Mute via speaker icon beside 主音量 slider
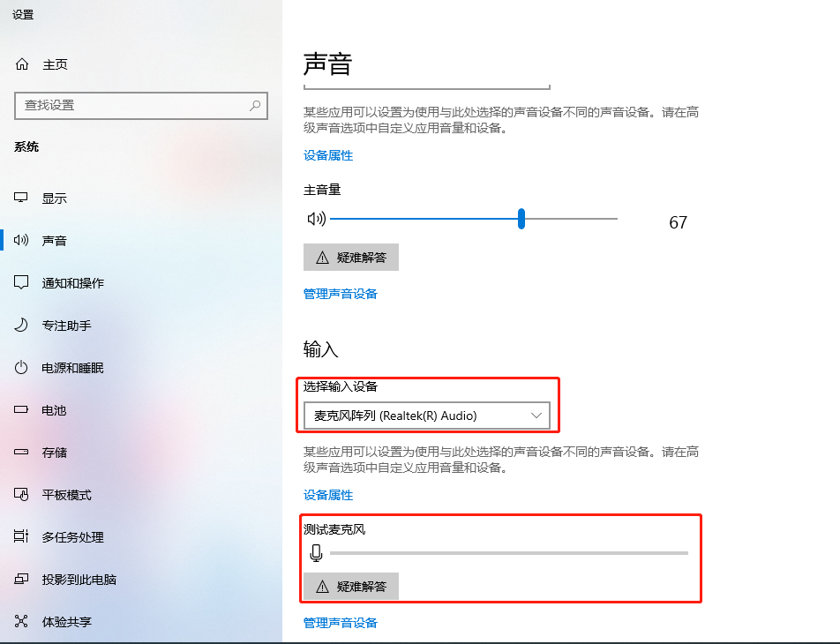This screenshot has height=644, width=840. 316,219
